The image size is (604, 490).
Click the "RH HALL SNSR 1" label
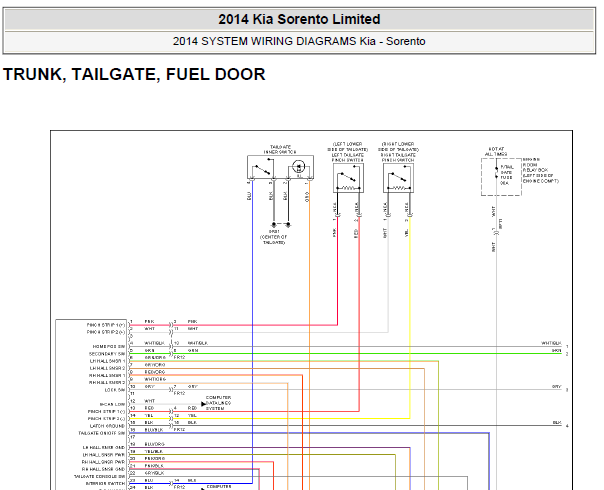point(107,376)
